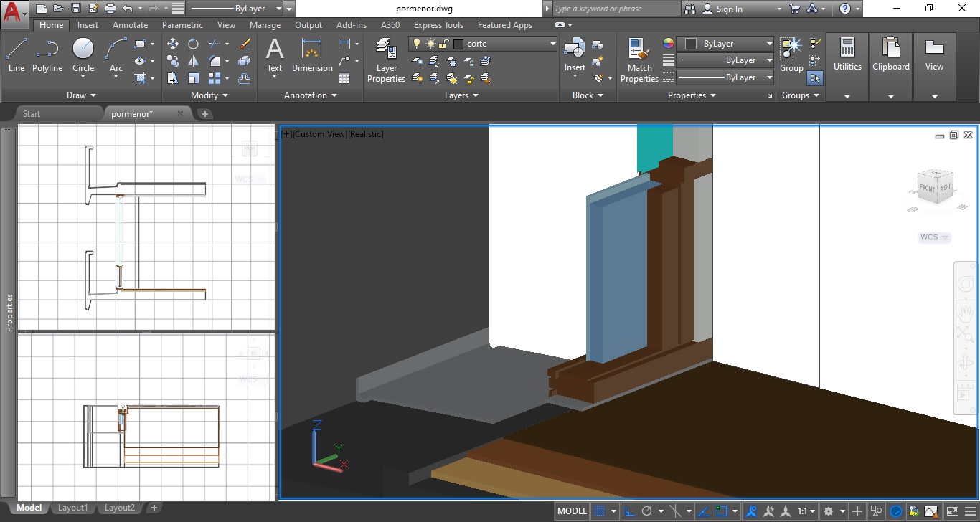The image size is (980, 522).
Task: Switch to the Annotate ribbon tab
Action: point(131,25)
